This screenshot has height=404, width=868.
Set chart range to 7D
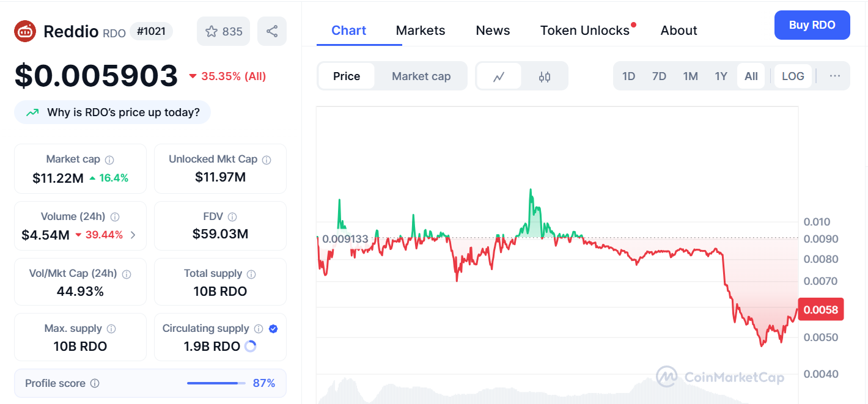click(659, 76)
